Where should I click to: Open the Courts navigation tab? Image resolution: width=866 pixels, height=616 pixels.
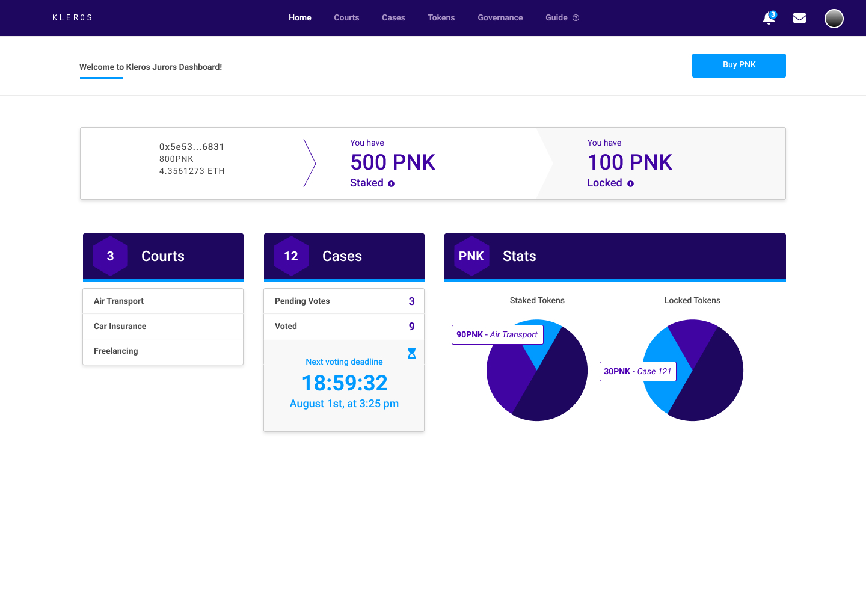(346, 18)
